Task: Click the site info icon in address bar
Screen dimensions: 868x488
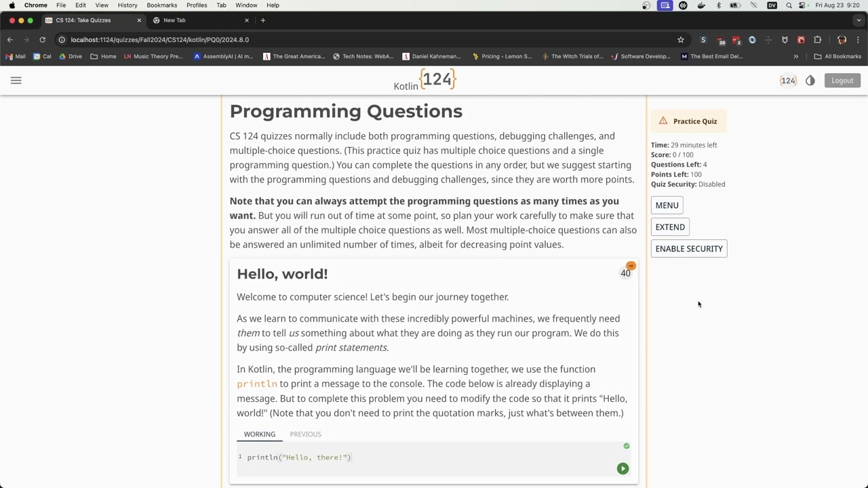Action: pos(62,40)
